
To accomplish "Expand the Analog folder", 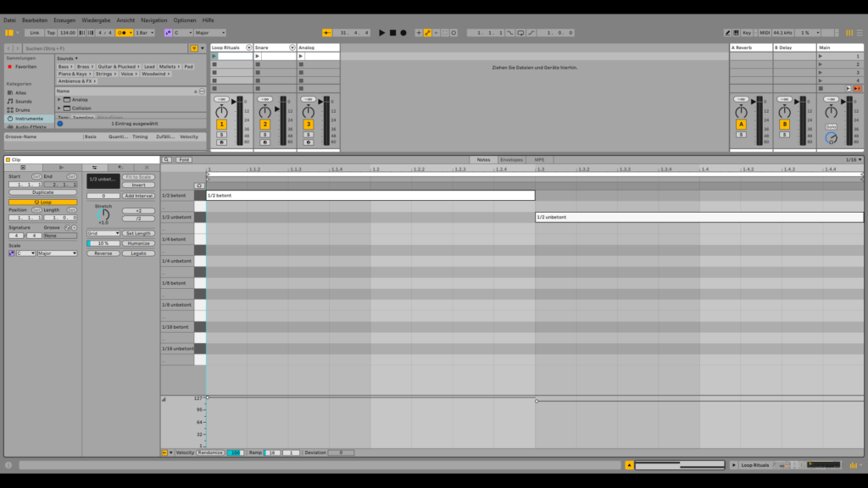I will 59,100.
